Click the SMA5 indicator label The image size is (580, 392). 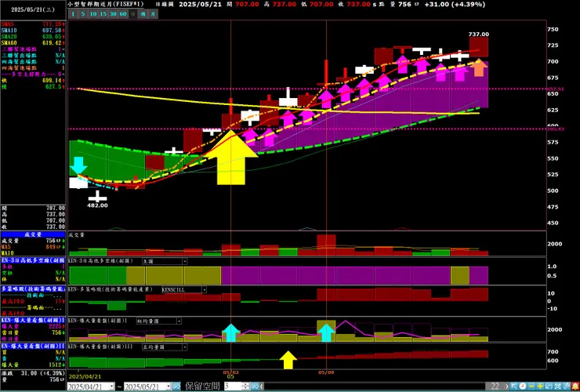[6, 24]
